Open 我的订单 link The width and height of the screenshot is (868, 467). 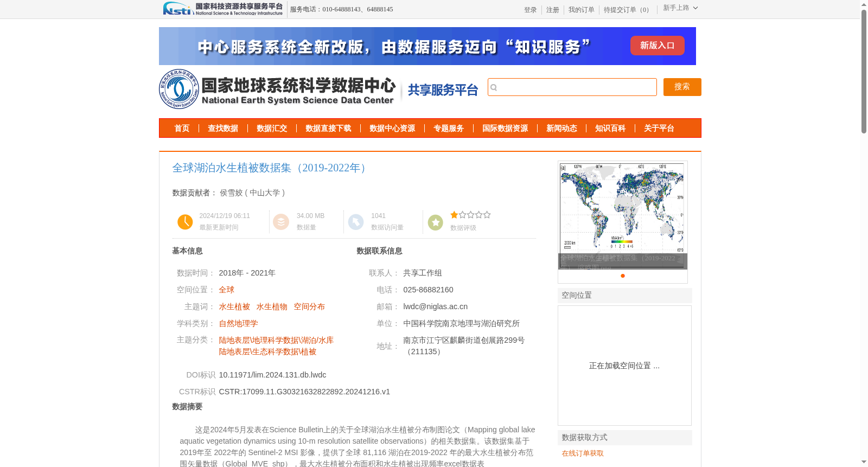pyautogui.click(x=582, y=10)
